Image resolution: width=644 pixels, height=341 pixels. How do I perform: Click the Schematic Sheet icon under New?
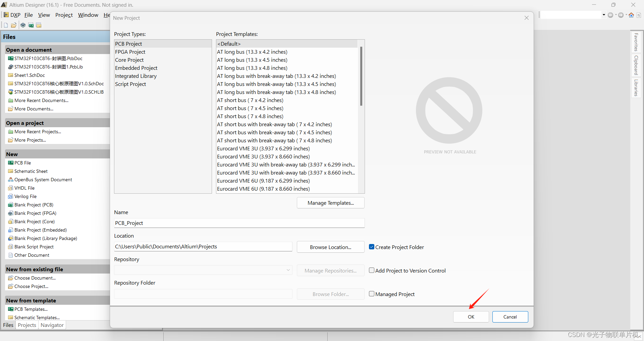11,171
